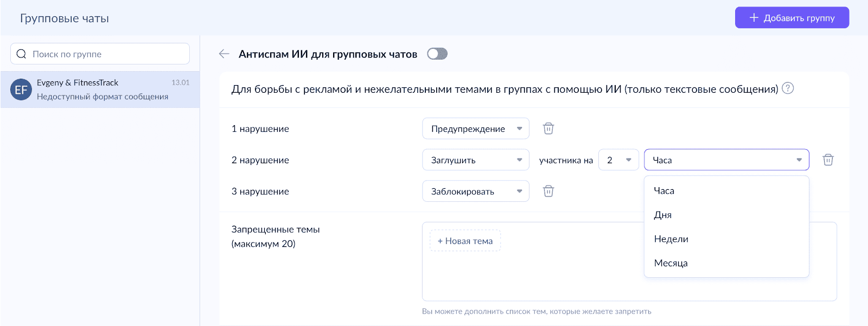The width and height of the screenshot is (868, 326).
Task: Click the plus icon in Добавить группу
Action: click(754, 18)
